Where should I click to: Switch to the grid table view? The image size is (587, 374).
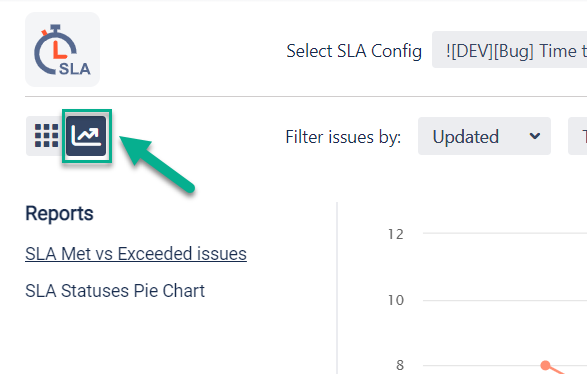46,136
